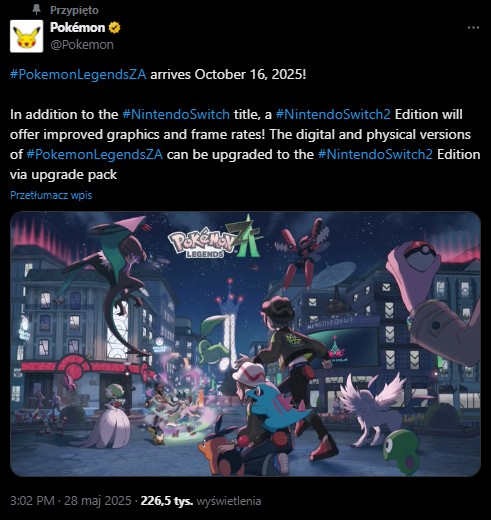Open the three-dot more options menu
The width and height of the screenshot is (491, 520).
[473, 28]
